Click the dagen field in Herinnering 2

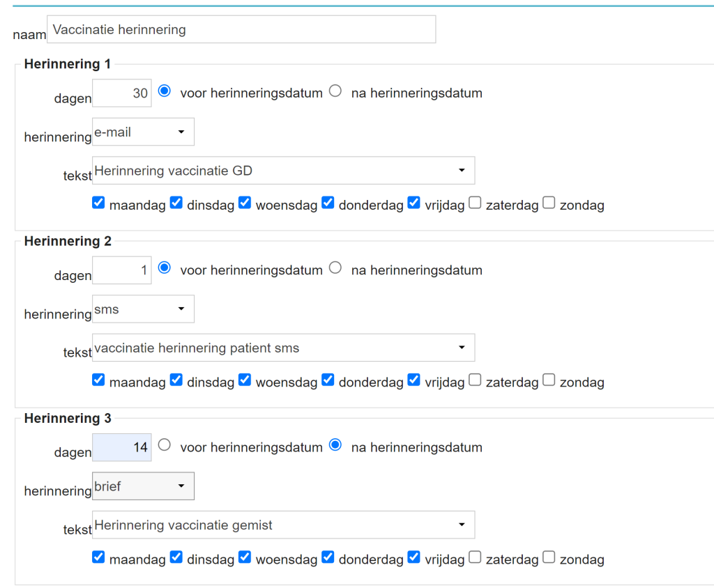[x=122, y=270]
